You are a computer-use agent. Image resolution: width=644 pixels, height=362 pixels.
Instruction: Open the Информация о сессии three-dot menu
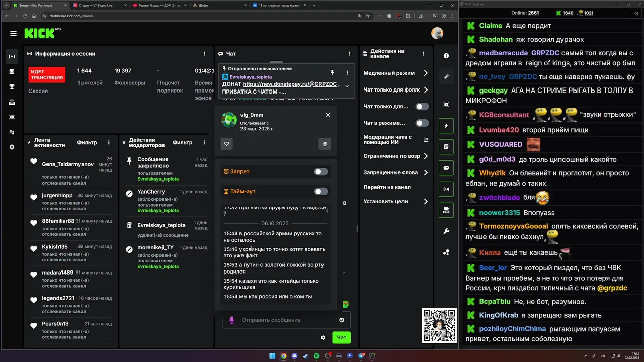click(204, 54)
